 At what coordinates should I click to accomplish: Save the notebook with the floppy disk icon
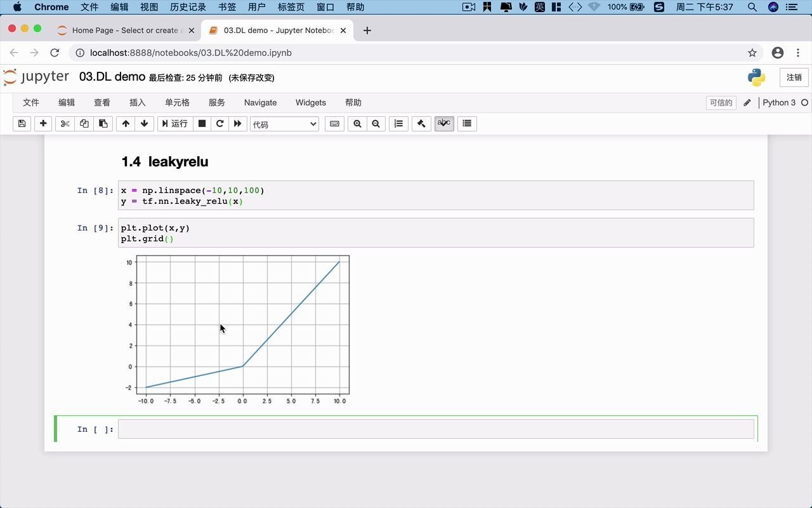(x=22, y=124)
